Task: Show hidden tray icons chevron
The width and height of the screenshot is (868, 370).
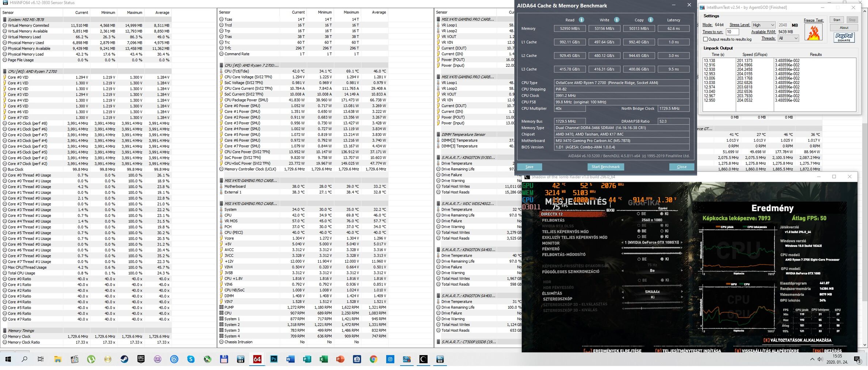Action: tap(812, 359)
